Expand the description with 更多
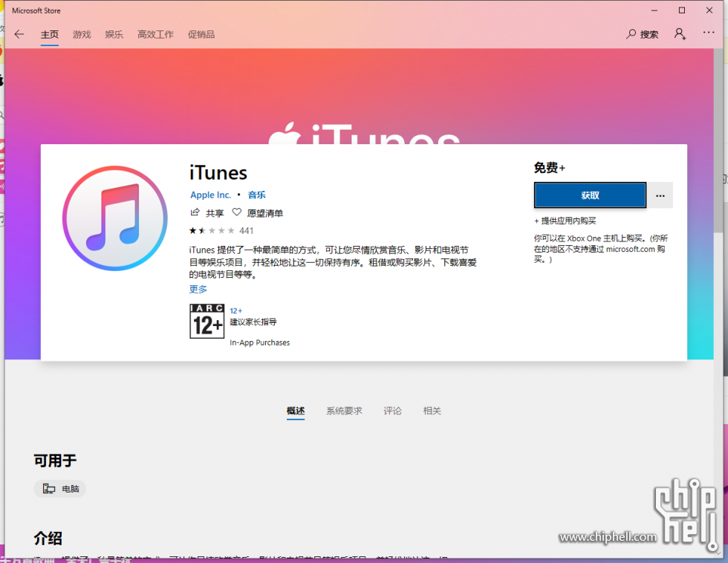 198,289
